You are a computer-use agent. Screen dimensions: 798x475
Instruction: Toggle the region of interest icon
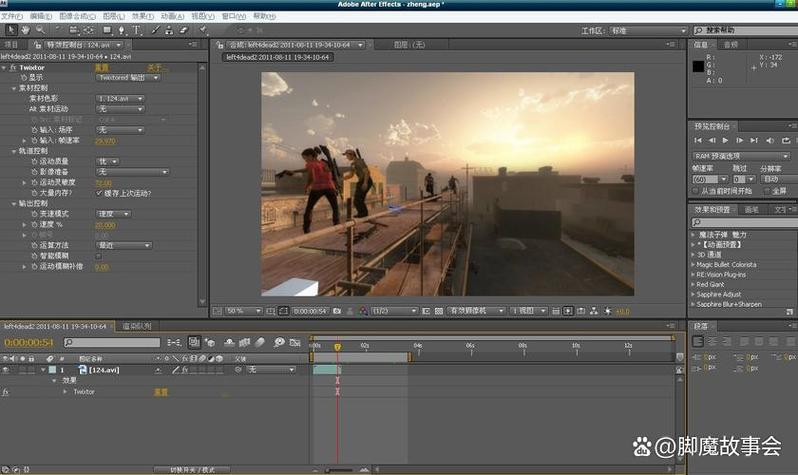(426, 311)
